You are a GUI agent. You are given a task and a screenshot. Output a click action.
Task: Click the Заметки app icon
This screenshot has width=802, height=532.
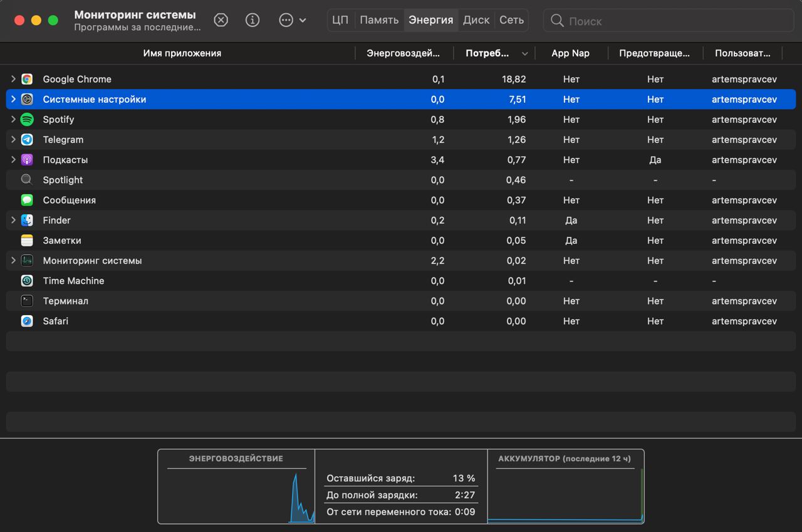click(27, 240)
